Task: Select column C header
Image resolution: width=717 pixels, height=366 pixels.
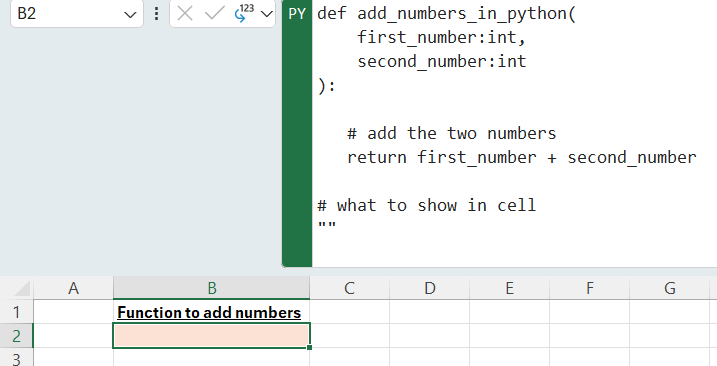Action: 349,288
